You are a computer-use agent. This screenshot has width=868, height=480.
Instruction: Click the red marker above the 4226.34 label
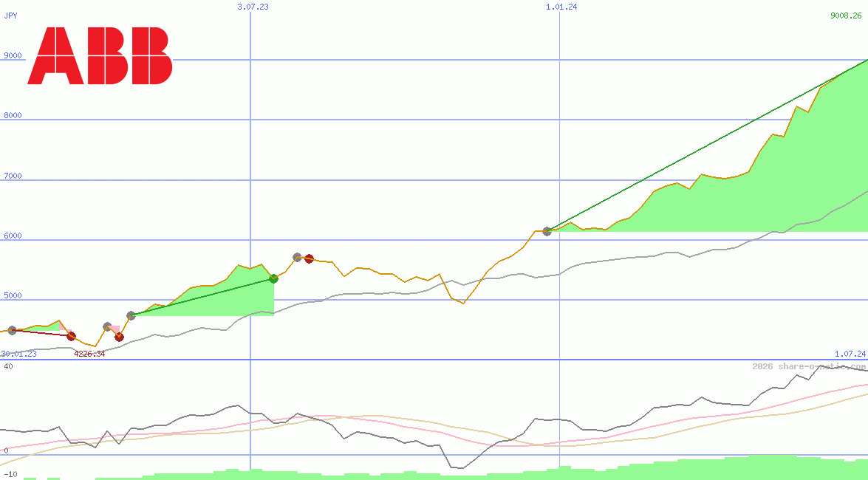[71, 336]
